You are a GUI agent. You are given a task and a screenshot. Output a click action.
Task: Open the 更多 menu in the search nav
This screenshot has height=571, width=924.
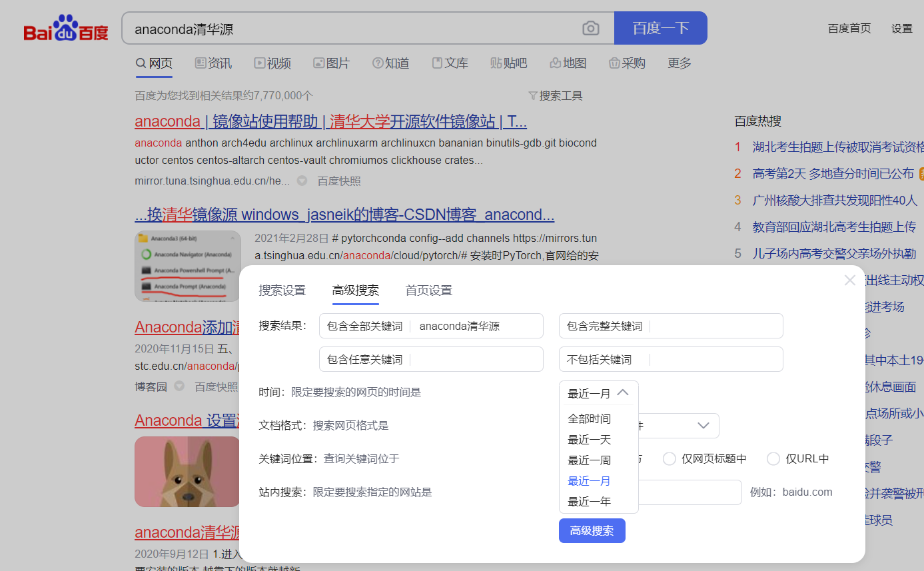[x=680, y=63]
